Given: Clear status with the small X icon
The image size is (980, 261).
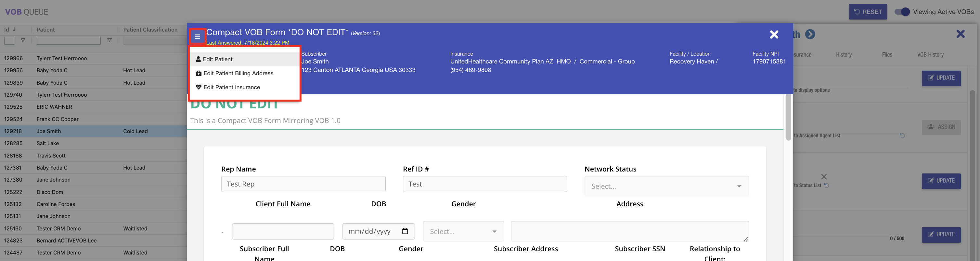Looking at the screenshot, I should 824,177.
